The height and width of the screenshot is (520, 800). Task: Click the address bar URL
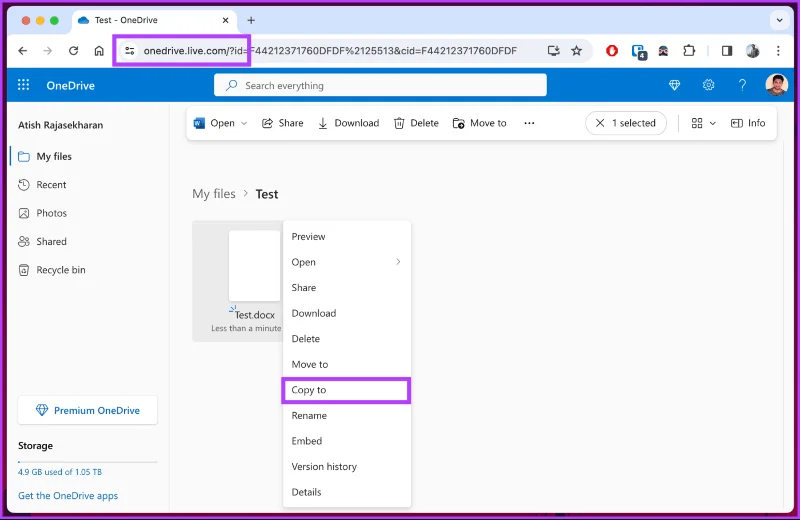point(330,51)
